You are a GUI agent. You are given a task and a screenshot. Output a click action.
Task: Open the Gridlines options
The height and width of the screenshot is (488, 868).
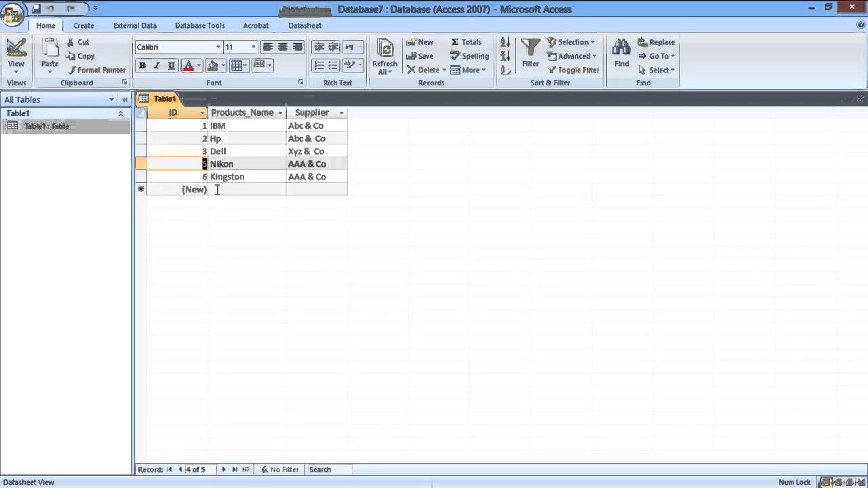pos(238,66)
